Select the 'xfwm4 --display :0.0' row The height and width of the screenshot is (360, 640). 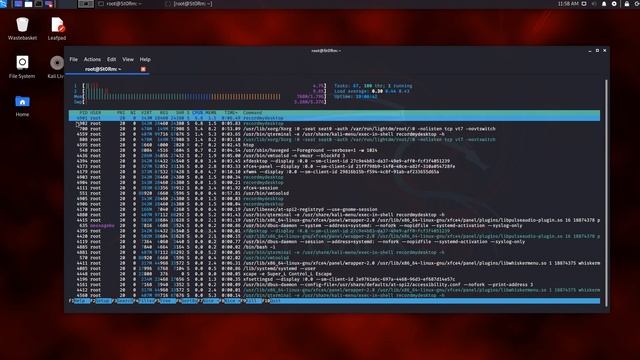[334, 172]
